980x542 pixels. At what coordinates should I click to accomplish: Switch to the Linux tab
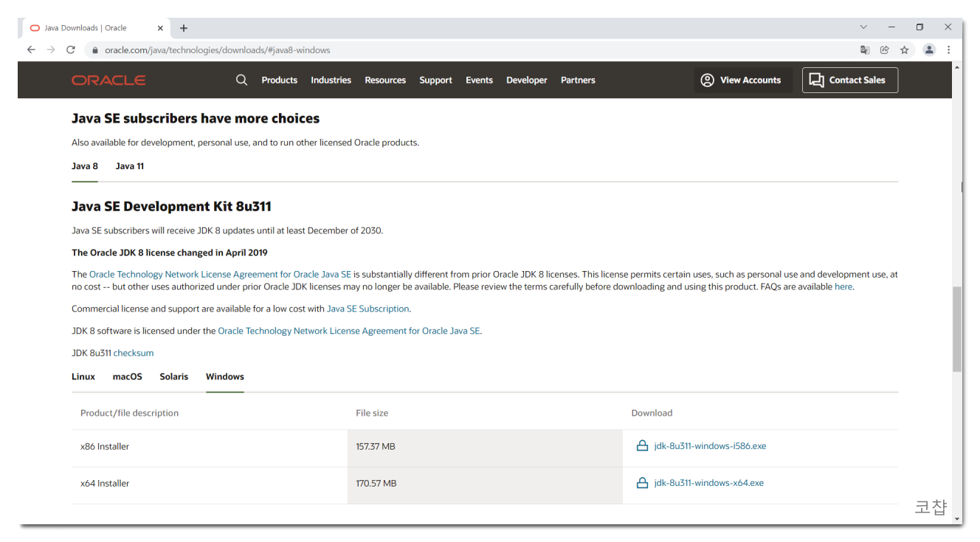(83, 377)
